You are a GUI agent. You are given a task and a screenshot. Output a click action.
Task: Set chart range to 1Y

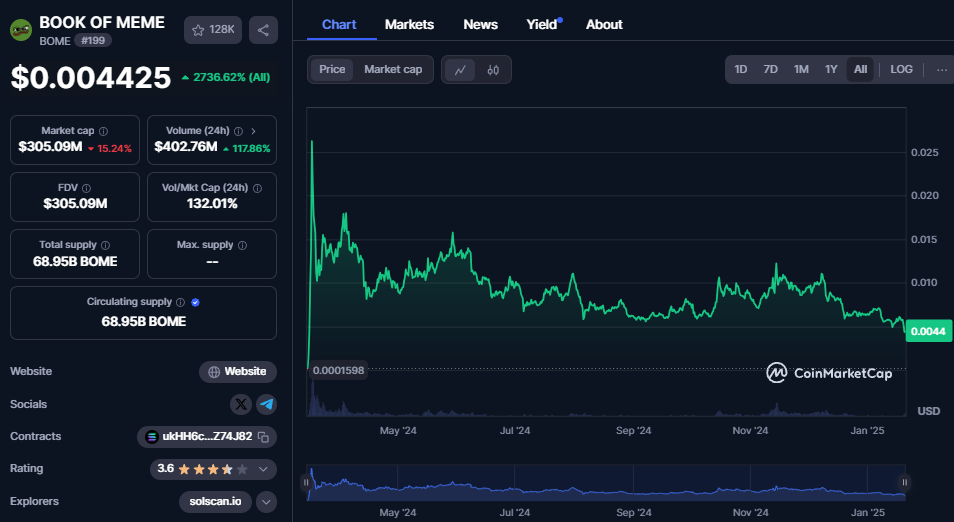coord(831,69)
